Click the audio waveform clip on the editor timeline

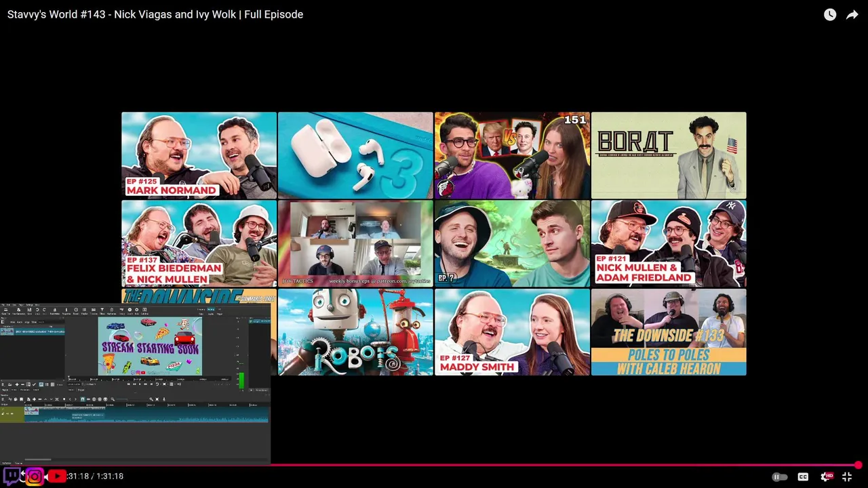(146, 415)
